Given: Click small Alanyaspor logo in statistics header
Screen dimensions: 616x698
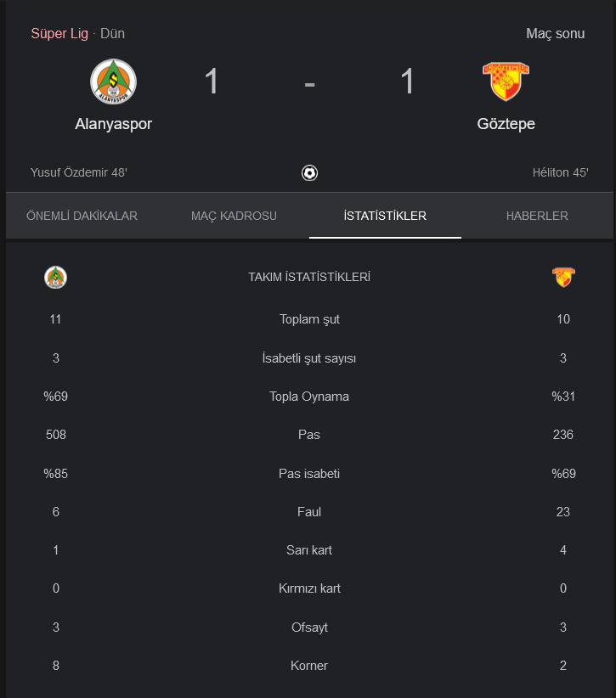Looking at the screenshot, I should coord(56,278).
